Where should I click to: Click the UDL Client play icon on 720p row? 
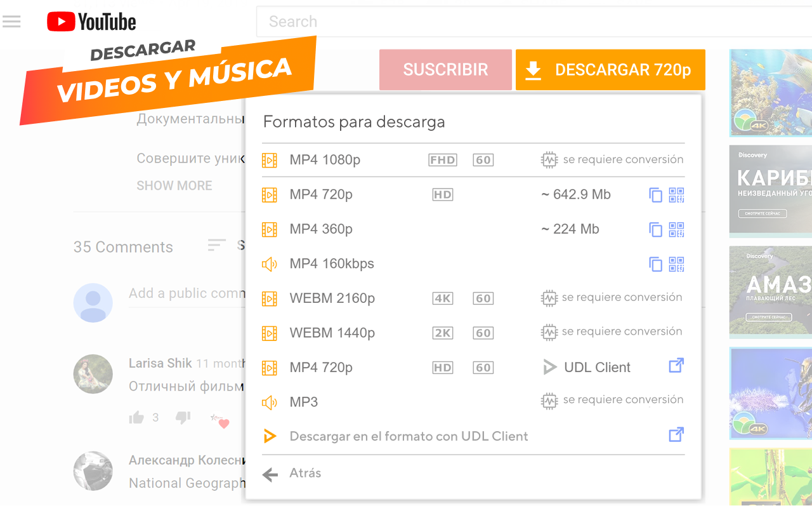(x=549, y=367)
